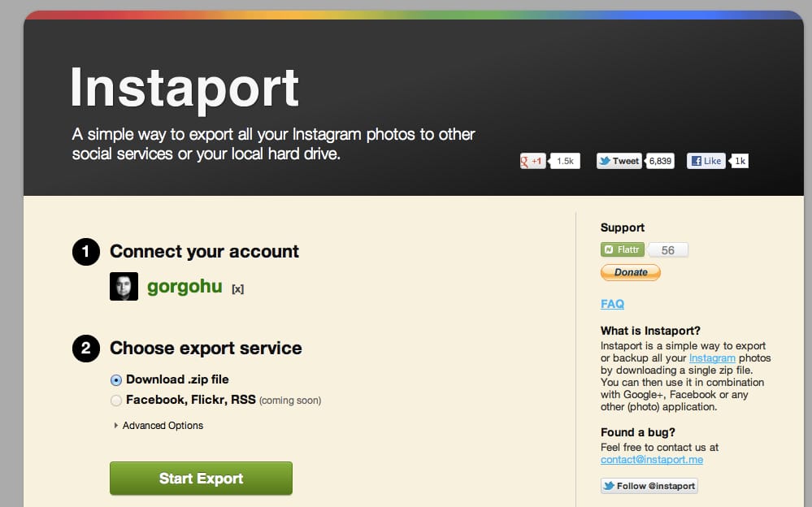Click the gorgohu profile avatar

tap(124, 286)
